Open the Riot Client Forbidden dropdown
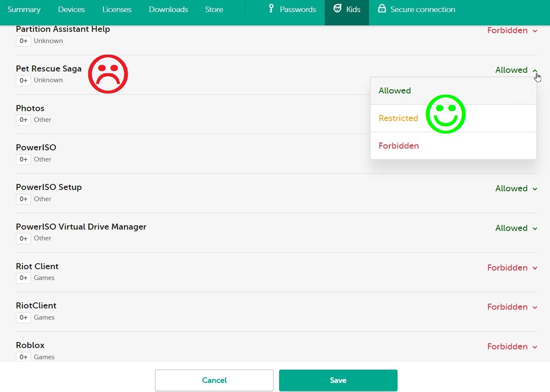The width and height of the screenshot is (550, 392). coord(512,268)
